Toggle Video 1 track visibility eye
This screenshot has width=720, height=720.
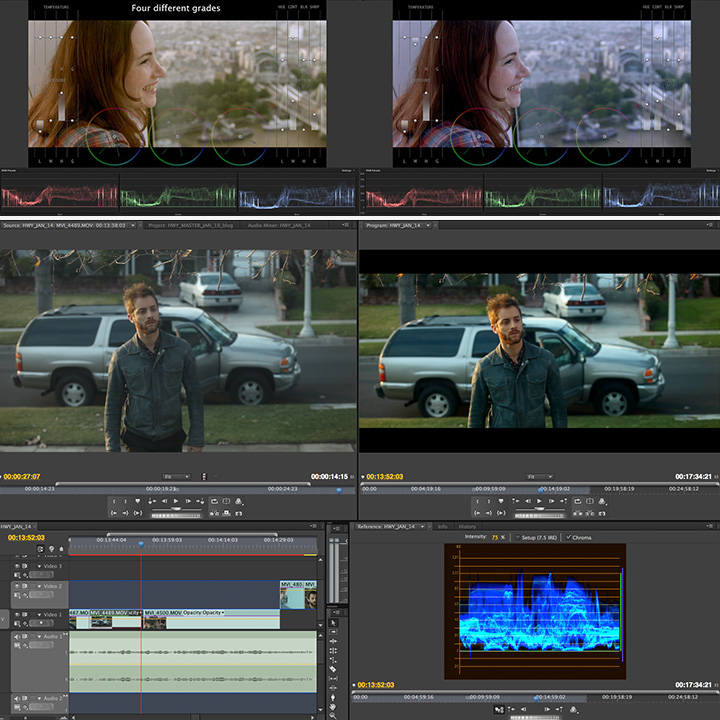[x=17, y=614]
